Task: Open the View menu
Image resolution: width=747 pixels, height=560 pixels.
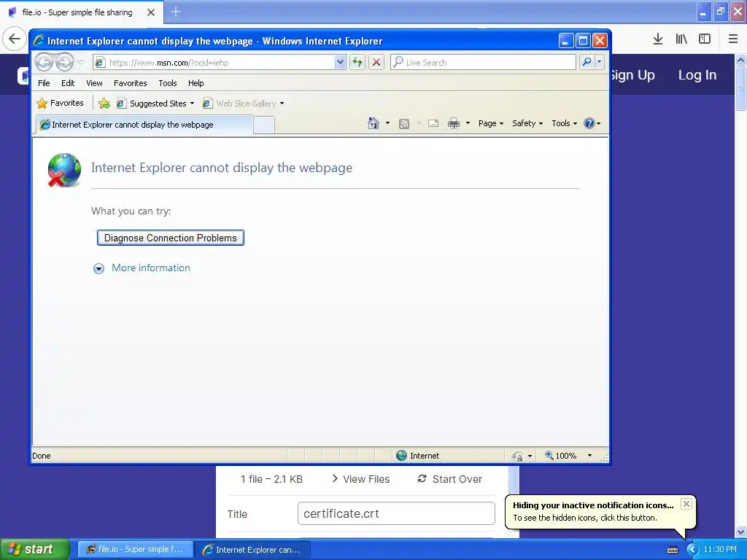Action: (94, 83)
